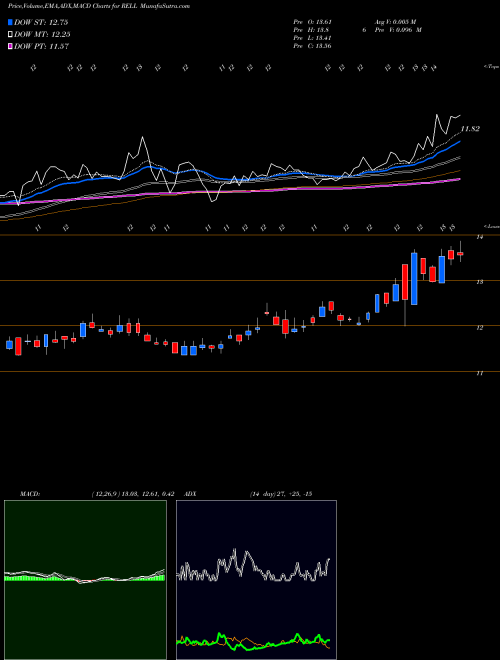Screen dimensions: 500x660
Task: Click the last red candlestick at far right
Action: pos(460,253)
